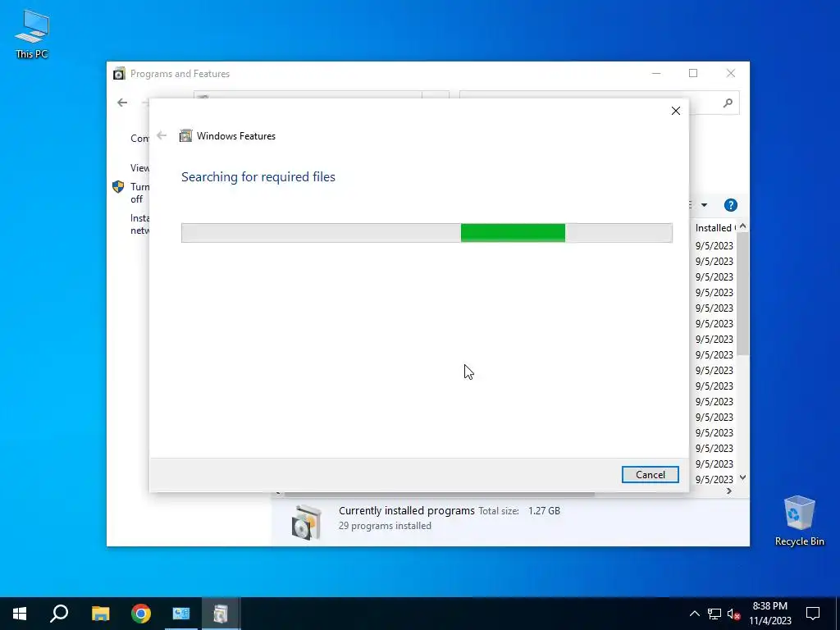Open File Explorer from the taskbar
Viewport: 840px width, 630px height.
pyautogui.click(x=100, y=614)
